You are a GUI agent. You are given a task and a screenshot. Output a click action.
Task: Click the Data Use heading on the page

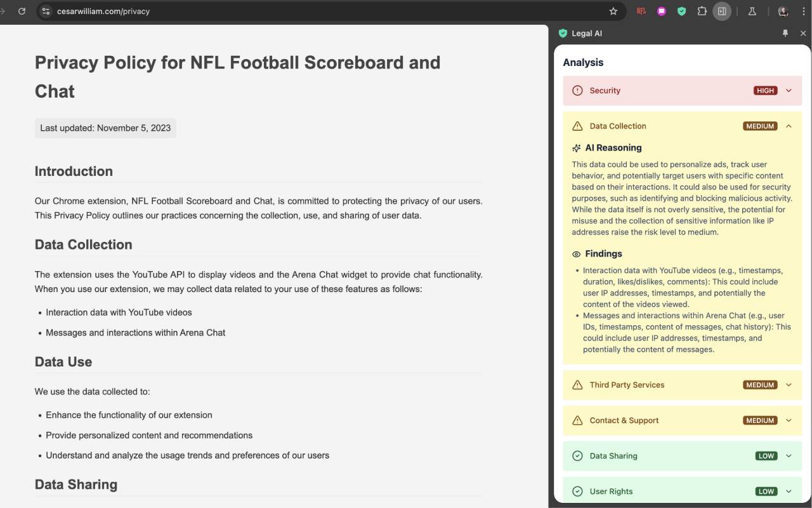click(x=63, y=362)
